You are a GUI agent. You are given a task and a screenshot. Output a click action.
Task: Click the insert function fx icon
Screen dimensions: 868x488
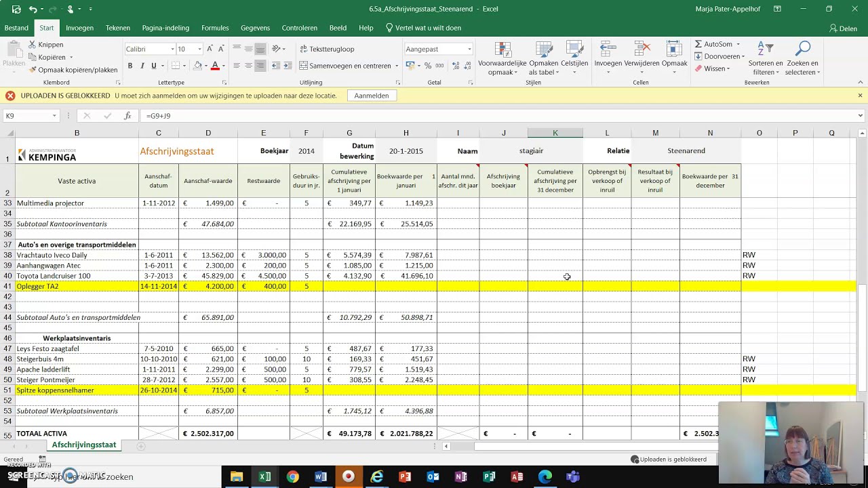coord(127,116)
